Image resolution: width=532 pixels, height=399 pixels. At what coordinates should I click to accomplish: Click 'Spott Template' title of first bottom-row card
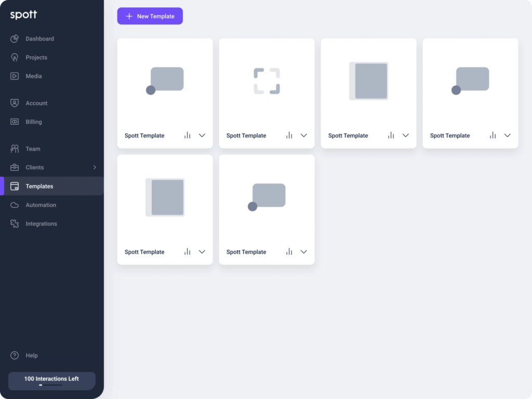144,252
